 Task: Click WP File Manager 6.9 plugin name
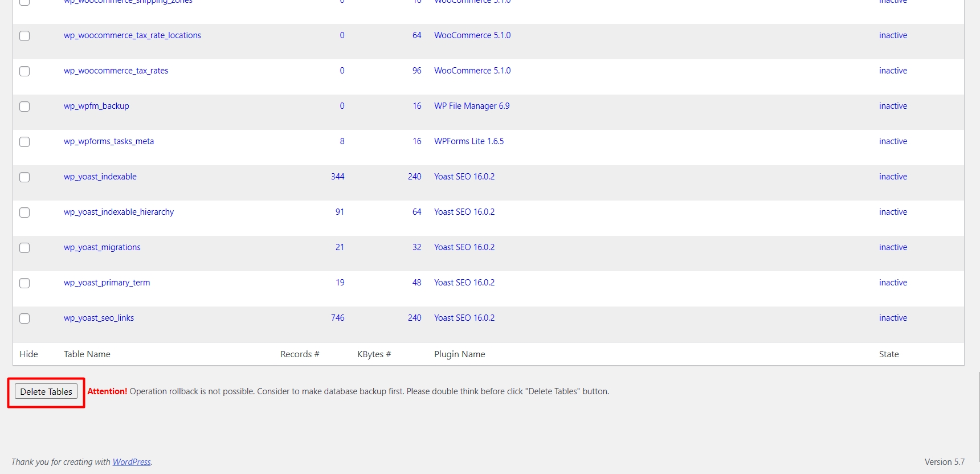coord(472,106)
